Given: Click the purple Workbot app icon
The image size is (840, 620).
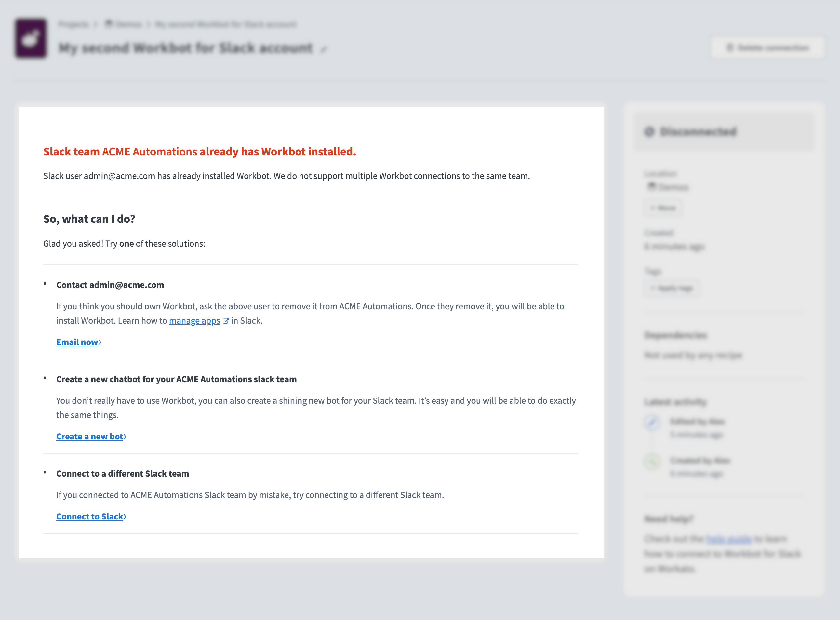Looking at the screenshot, I should pos(31,39).
